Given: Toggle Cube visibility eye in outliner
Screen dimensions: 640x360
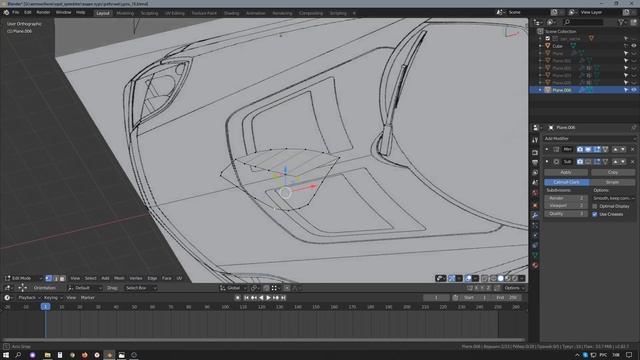Looking at the screenshot, I should coord(634,46).
